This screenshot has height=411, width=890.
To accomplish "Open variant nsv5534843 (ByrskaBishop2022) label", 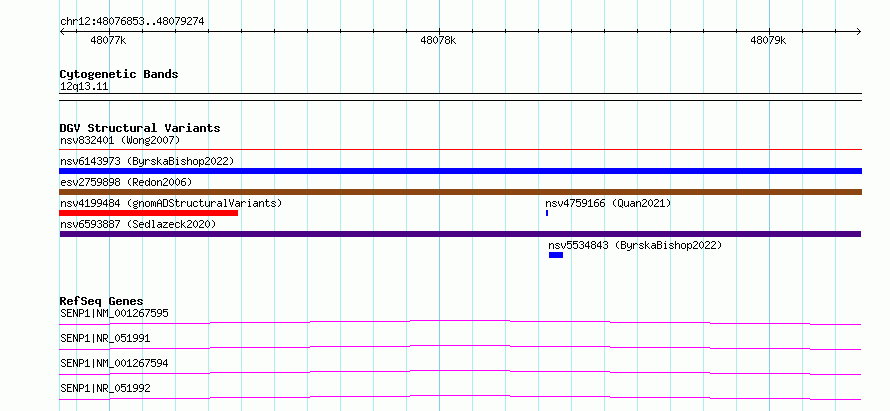I will pos(635,245).
